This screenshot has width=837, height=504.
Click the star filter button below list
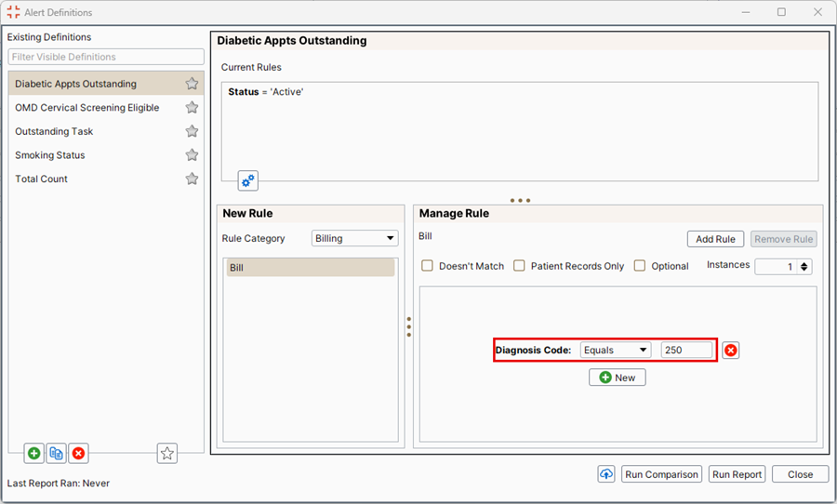167,453
